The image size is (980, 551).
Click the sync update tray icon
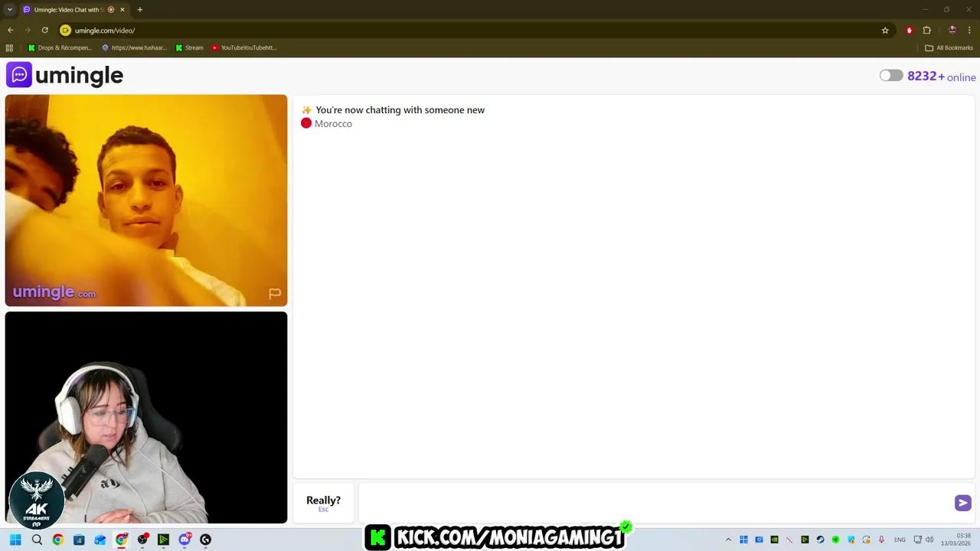(866, 540)
